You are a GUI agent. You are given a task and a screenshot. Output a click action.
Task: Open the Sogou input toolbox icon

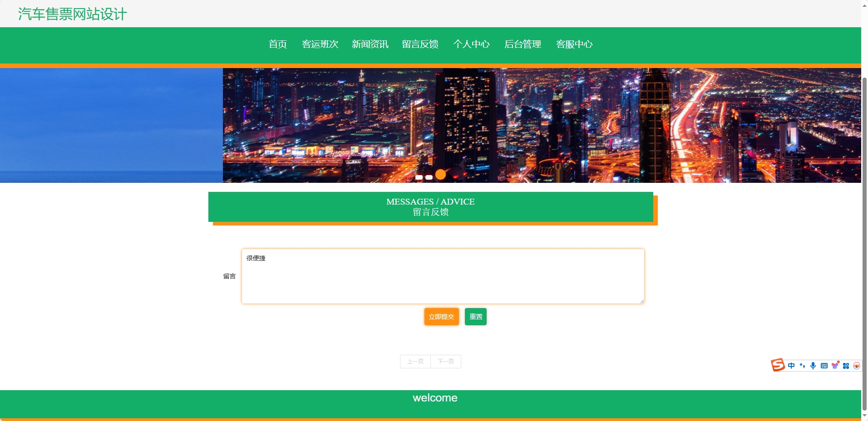click(846, 365)
